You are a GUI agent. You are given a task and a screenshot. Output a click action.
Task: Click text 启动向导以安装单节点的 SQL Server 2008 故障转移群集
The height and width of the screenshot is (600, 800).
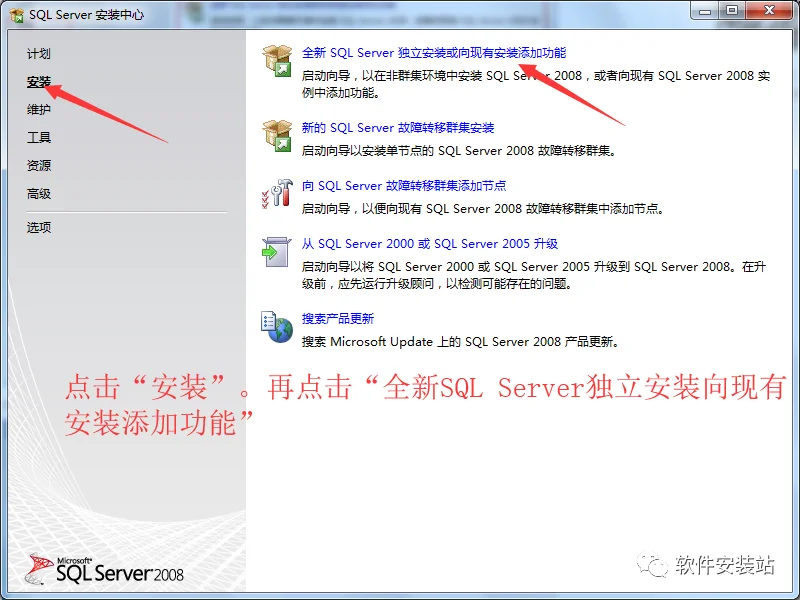pos(459,151)
